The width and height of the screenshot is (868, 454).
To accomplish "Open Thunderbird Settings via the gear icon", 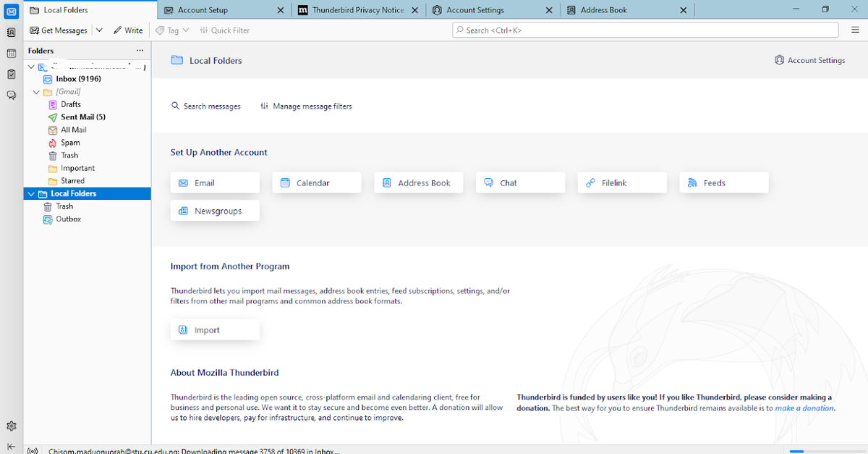I will click(11, 426).
